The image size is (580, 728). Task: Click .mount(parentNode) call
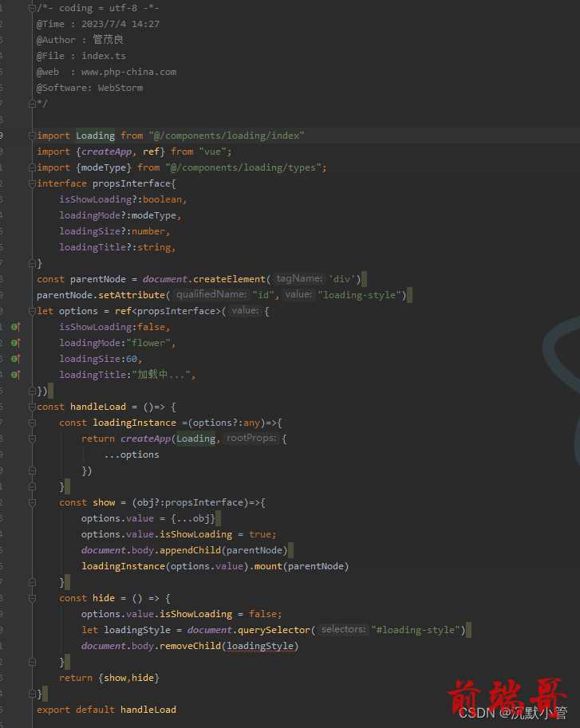tap(298, 566)
